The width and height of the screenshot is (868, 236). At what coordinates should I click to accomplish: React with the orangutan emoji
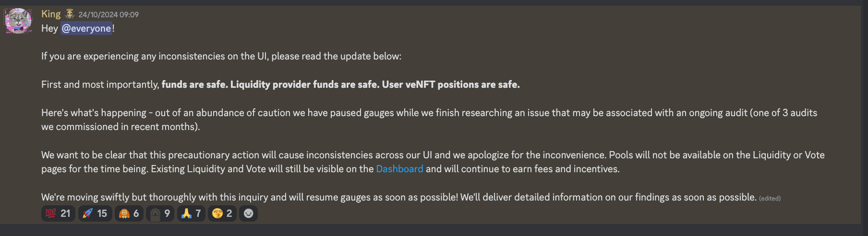coord(129,213)
